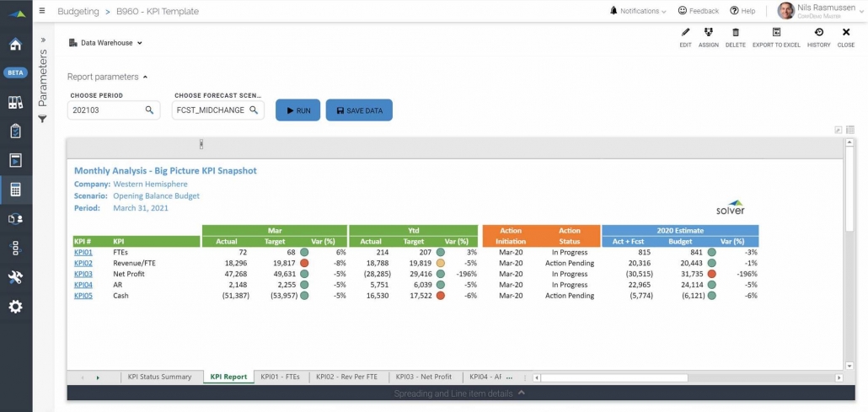The image size is (868, 412).
Task: Open the Notifications dropdown
Action: point(637,11)
